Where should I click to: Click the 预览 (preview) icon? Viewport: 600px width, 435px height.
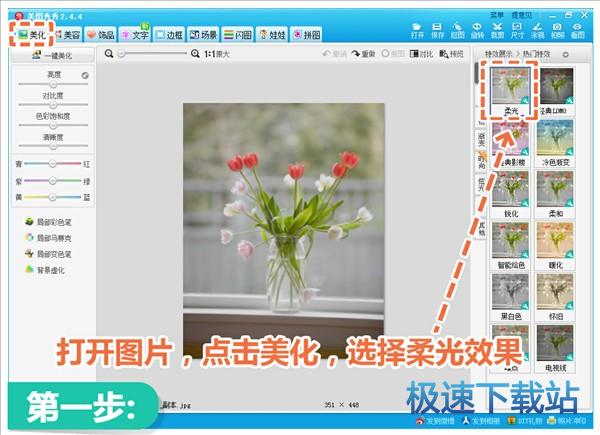point(444,54)
